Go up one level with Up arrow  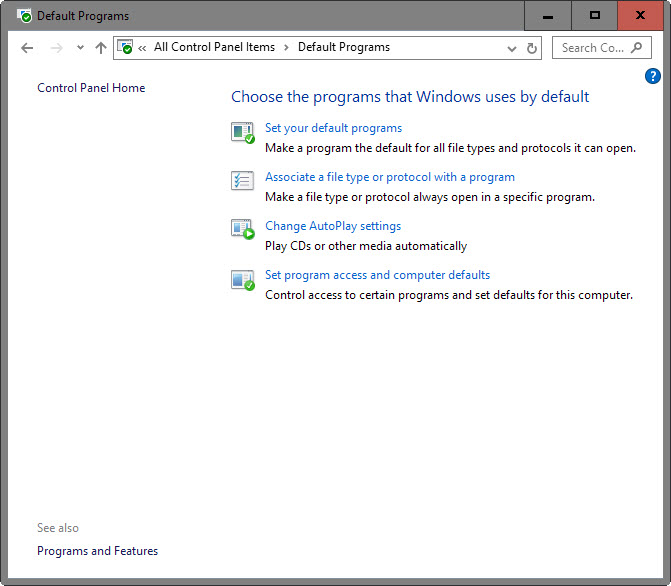(101, 48)
